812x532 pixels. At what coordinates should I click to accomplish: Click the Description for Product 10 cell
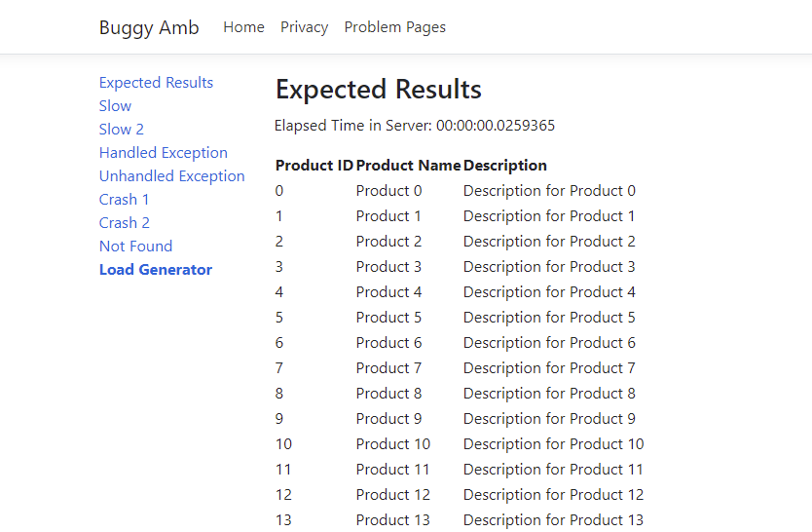(x=553, y=444)
